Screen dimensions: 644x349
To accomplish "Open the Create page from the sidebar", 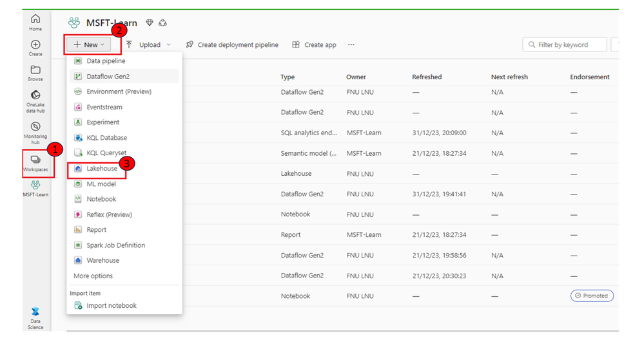I will pos(35,48).
